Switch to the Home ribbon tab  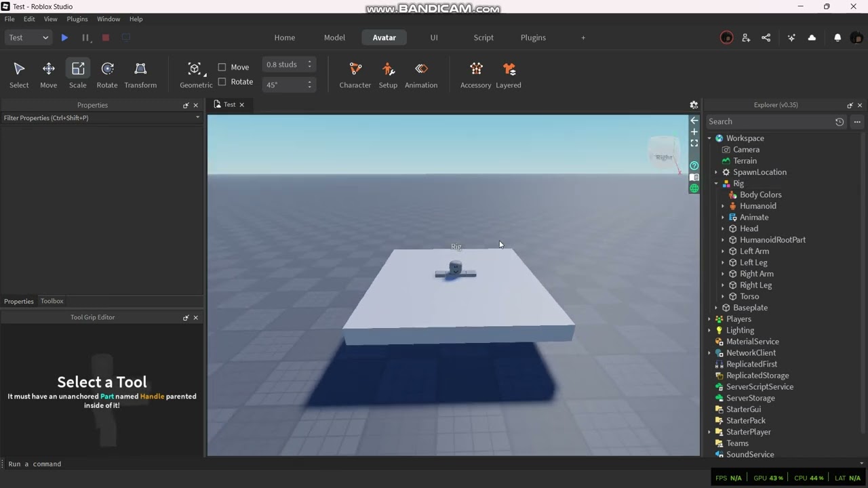point(285,38)
